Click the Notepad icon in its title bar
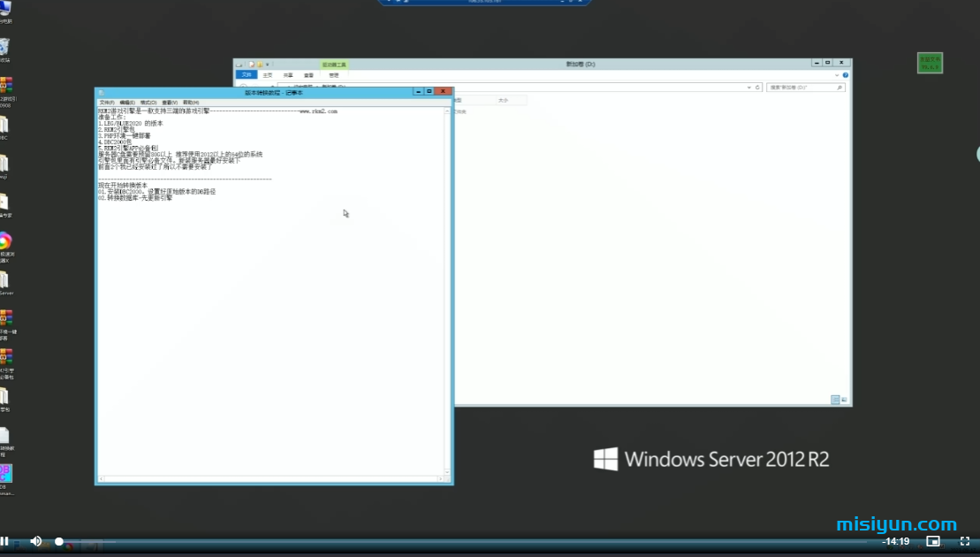 click(x=101, y=93)
